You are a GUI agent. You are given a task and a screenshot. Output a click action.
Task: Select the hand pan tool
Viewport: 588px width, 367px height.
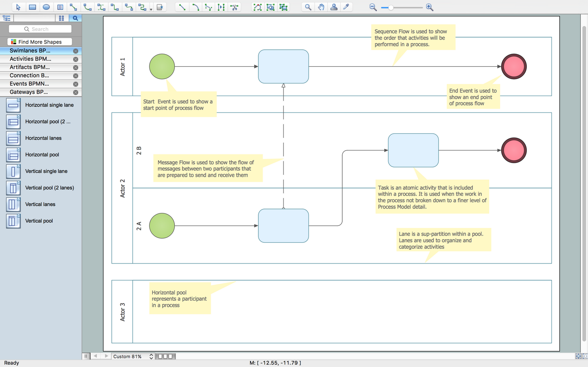coord(321,7)
